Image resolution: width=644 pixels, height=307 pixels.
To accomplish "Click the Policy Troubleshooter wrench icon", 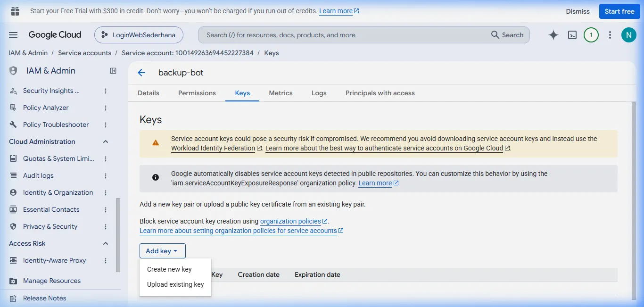I will click(x=14, y=124).
